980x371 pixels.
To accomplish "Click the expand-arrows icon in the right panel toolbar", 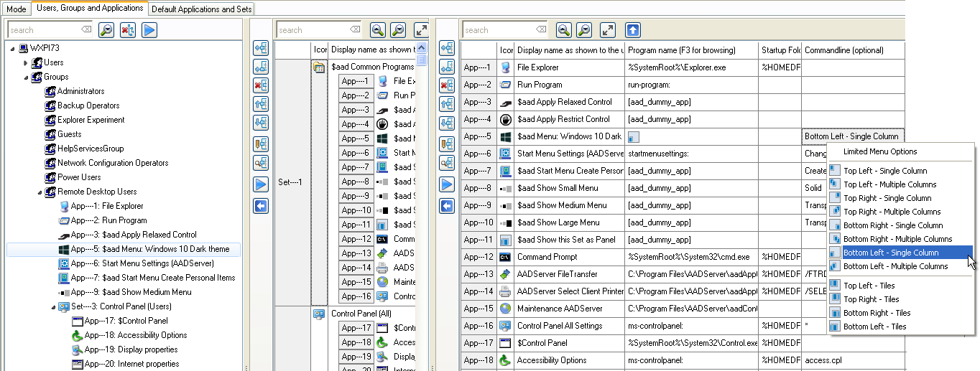I will coord(608,30).
